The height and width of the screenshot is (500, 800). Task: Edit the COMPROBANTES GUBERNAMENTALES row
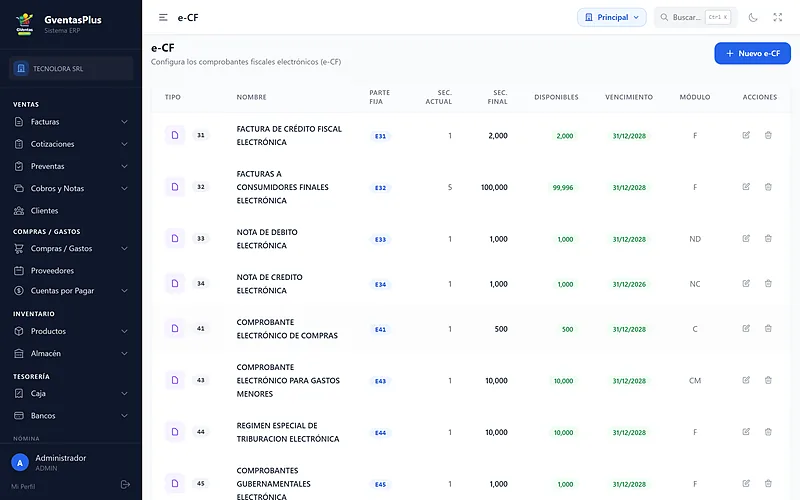[746, 483]
